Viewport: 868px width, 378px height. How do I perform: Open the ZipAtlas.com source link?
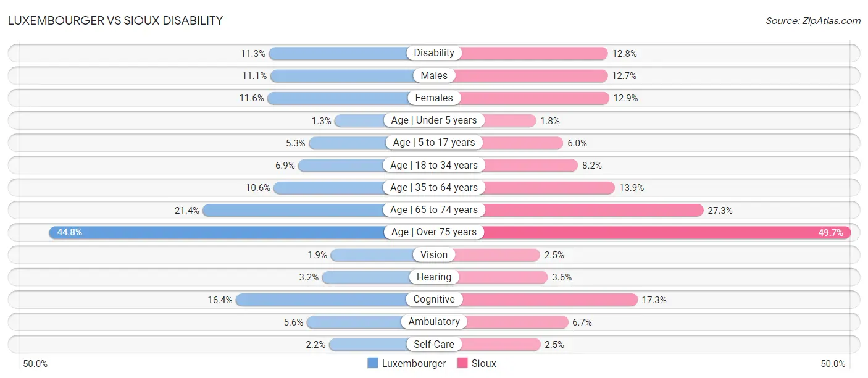(x=813, y=21)
